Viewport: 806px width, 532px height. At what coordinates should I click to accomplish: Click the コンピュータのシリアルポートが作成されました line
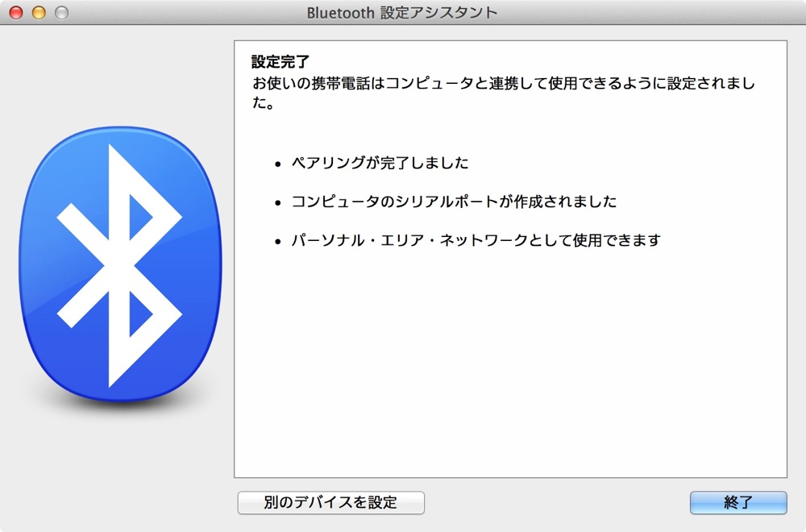tap(454, 202)
